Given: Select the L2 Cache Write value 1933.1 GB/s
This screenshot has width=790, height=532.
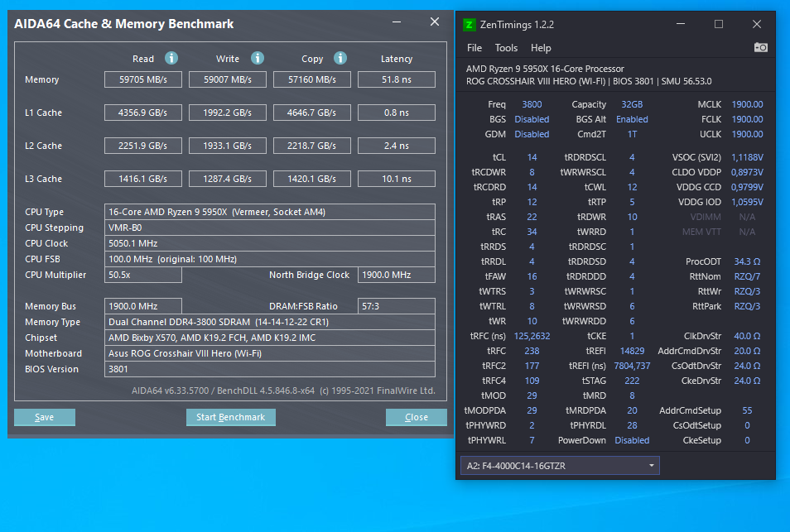Looking at the screenshot, I should (228, 146).
